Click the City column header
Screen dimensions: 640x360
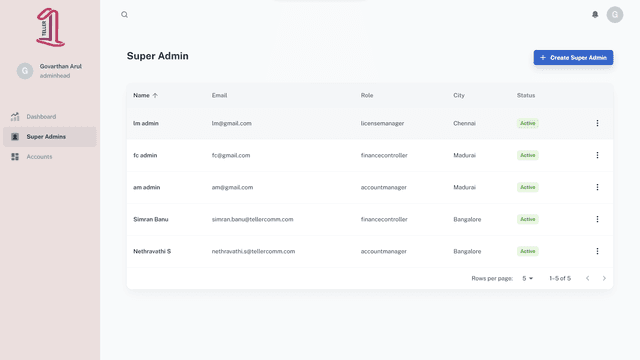point(459,96)
